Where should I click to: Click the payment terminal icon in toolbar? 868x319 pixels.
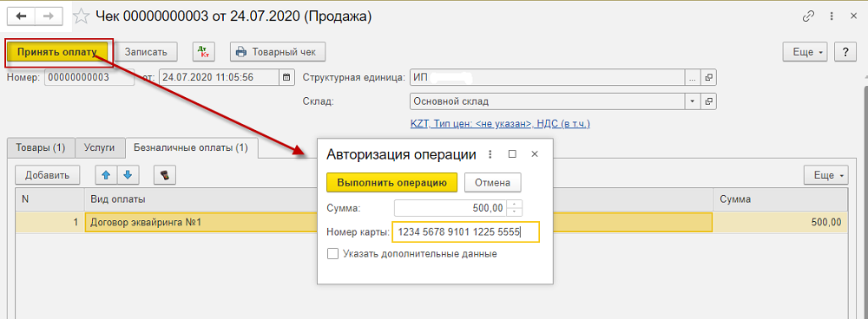click(x=164, y=175)
